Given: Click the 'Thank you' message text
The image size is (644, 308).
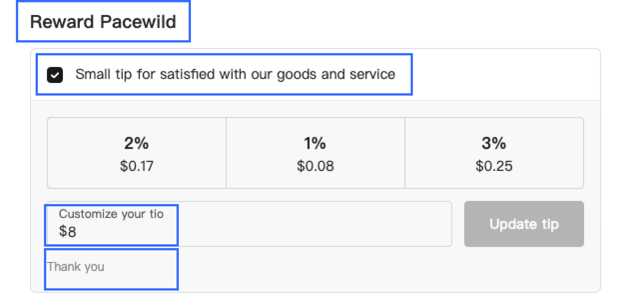Looking at the screenshot, I should tap(76, 267).
